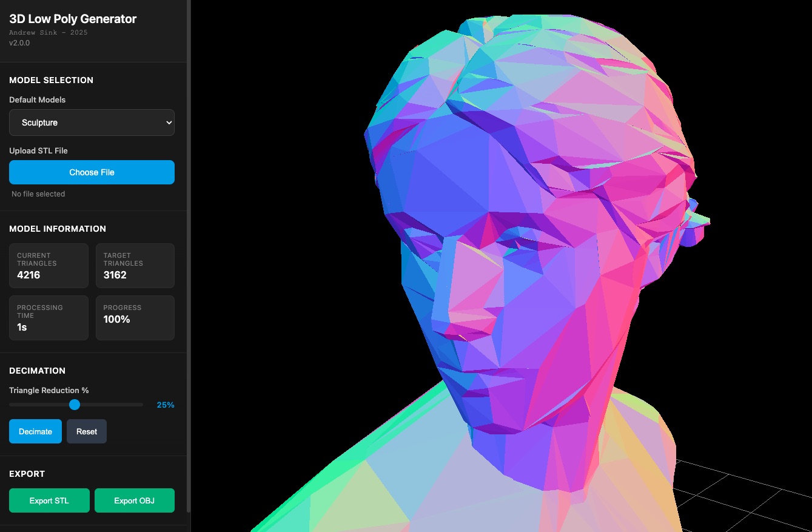Click the Model Information section heading

point(58,229)
